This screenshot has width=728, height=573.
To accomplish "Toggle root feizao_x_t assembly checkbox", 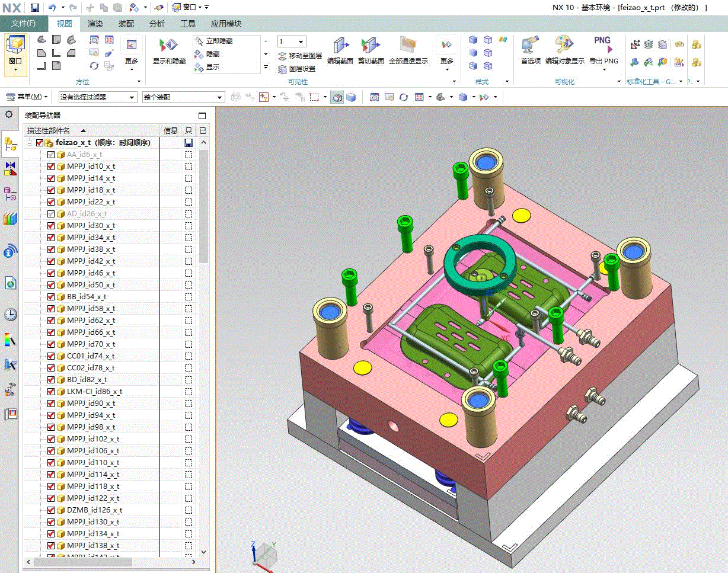I will [40, 143].
